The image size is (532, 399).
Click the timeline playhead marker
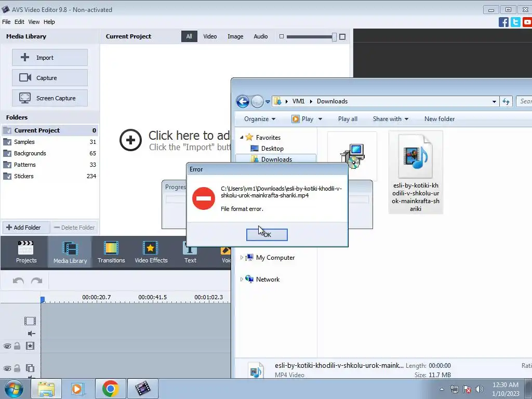point(43,299)
